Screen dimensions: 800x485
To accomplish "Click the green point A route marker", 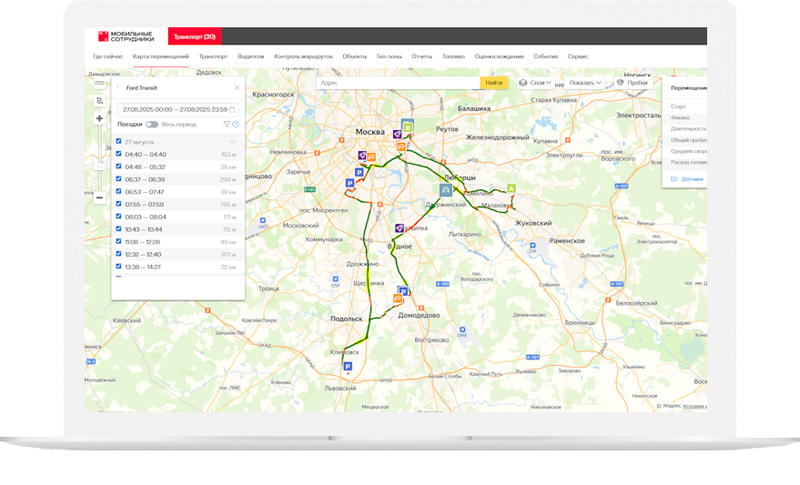I will [511, 187].
